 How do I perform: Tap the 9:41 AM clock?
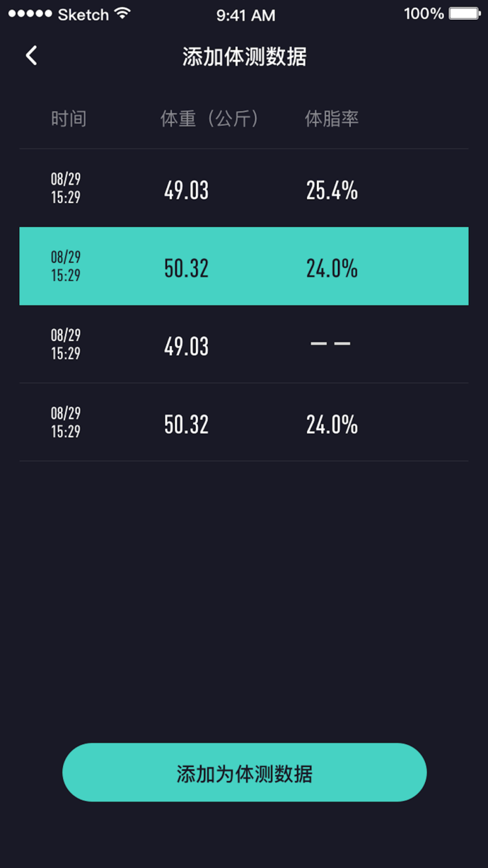click(x=245, y=15)
